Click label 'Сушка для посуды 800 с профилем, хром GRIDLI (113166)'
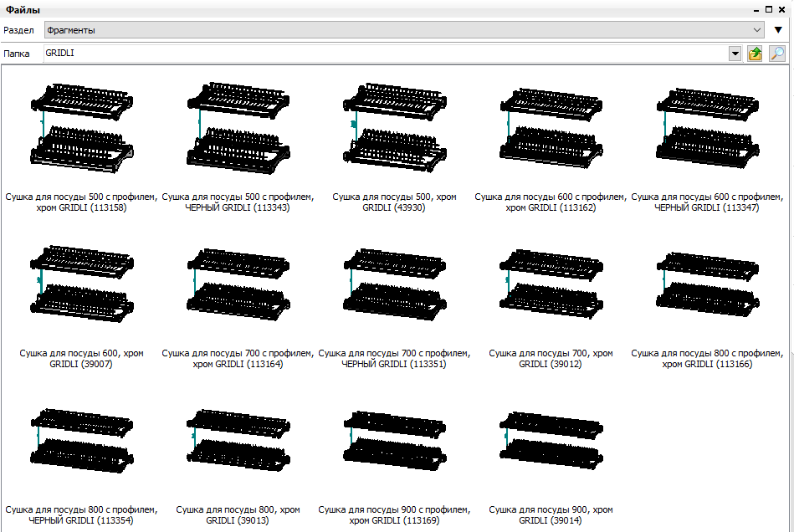This screenshot has height=532, width=794. point(708,358)
